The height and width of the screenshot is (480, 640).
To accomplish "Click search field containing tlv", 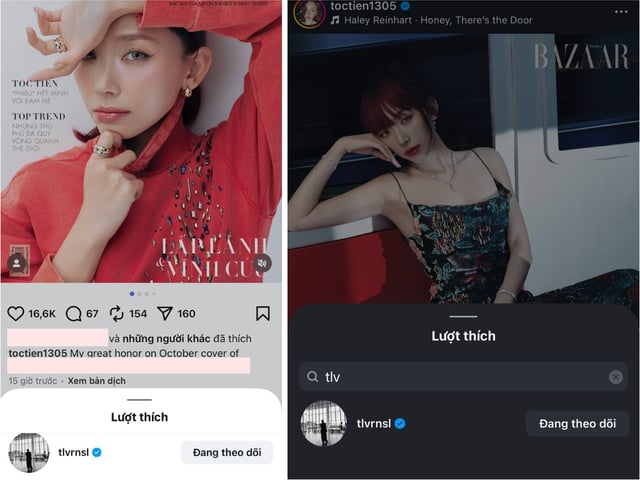I will [463, 377].
